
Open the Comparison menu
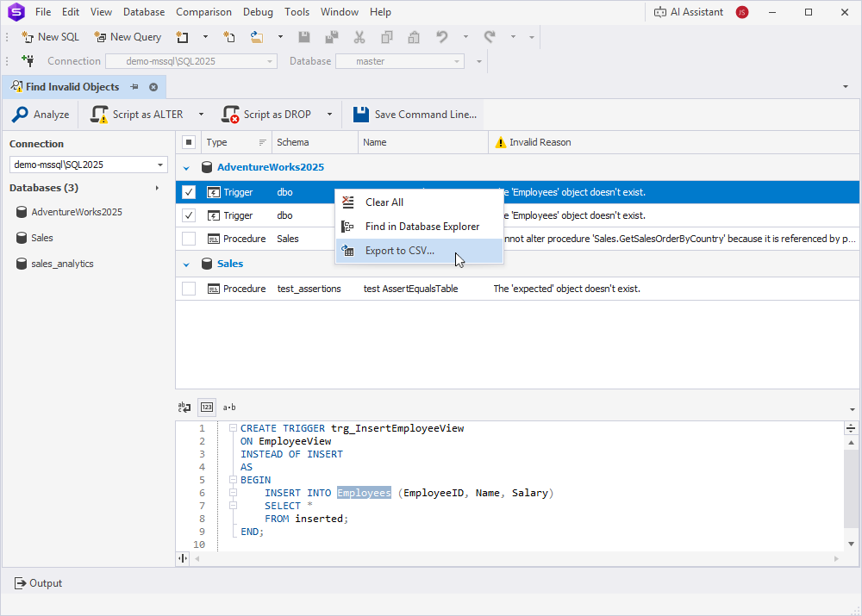pos(203,12)
